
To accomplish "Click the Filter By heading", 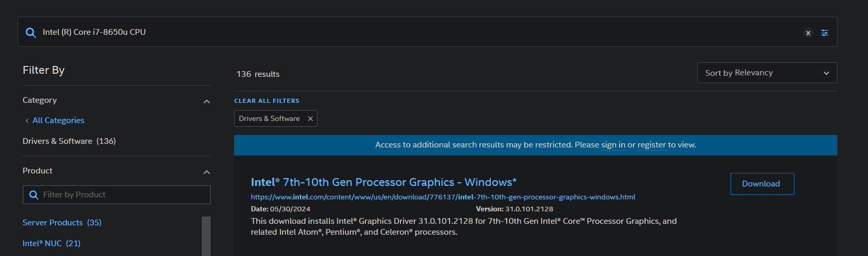I will coord(44,70).
